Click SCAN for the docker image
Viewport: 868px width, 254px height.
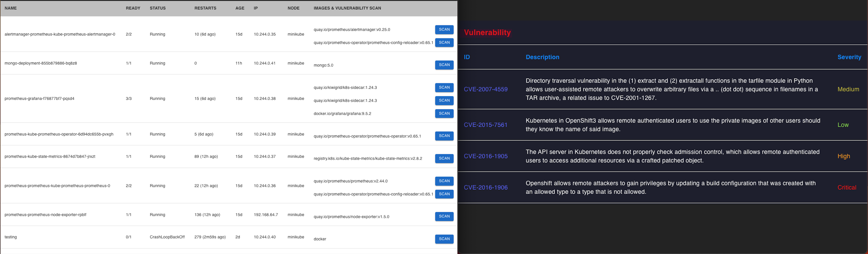pos(444,239)
